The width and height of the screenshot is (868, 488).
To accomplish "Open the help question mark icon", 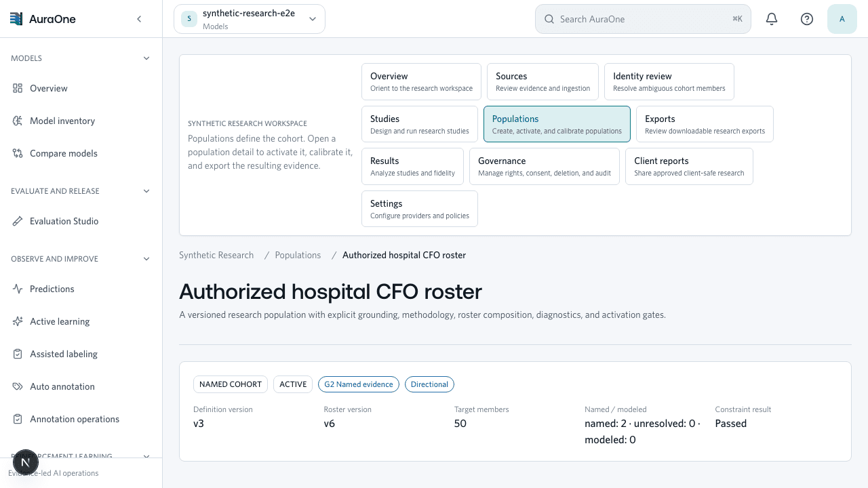I will (807, 19).
